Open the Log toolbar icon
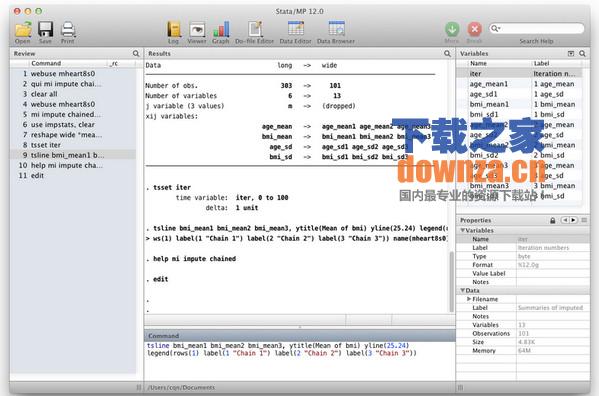The width and height of the screenshot is (599, 396). click(x=173, y=30)
